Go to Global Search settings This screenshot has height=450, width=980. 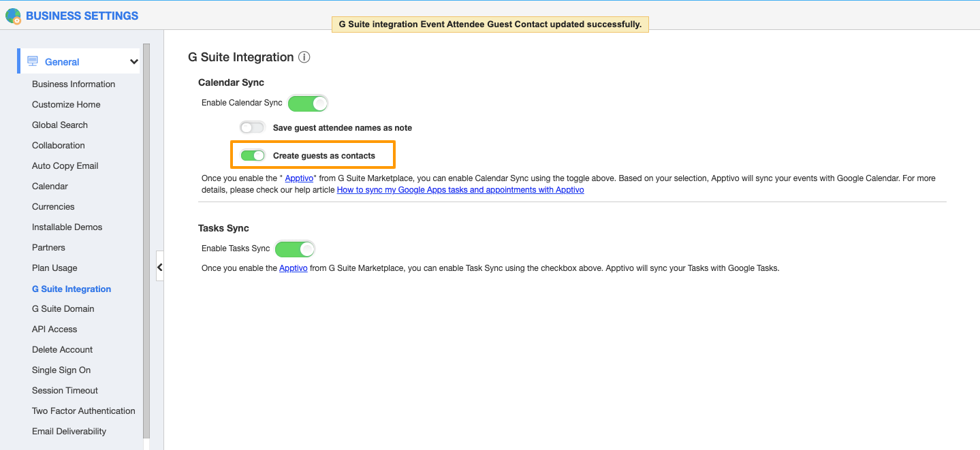click(60, 125)
